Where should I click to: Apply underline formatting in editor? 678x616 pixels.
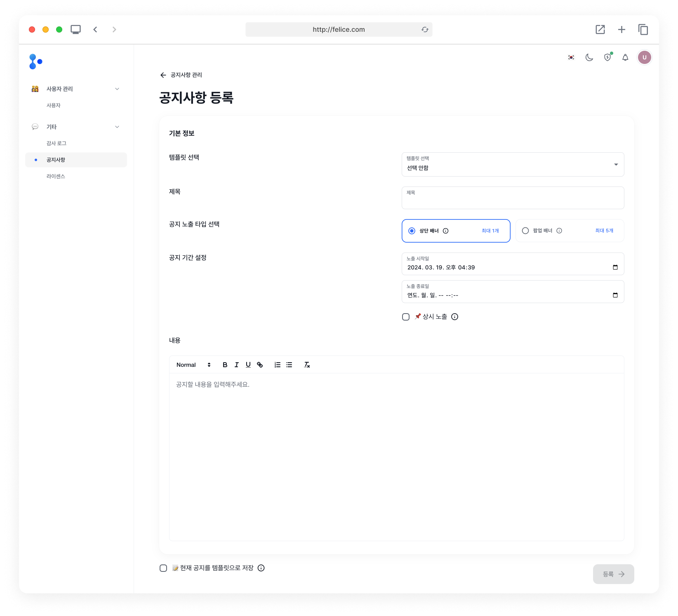[248, 365]
